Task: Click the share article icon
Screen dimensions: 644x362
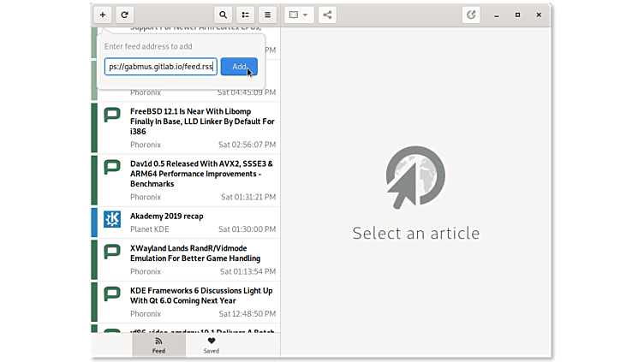Action: tap(328, 15)
